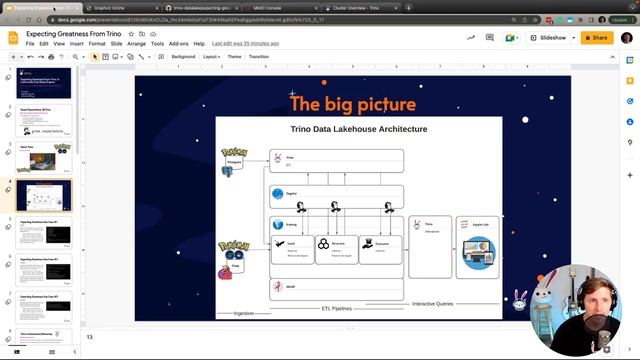Click the redo arrow in toolbar
Viewport: 640px width, 360px height.
(x=41, y=57)
